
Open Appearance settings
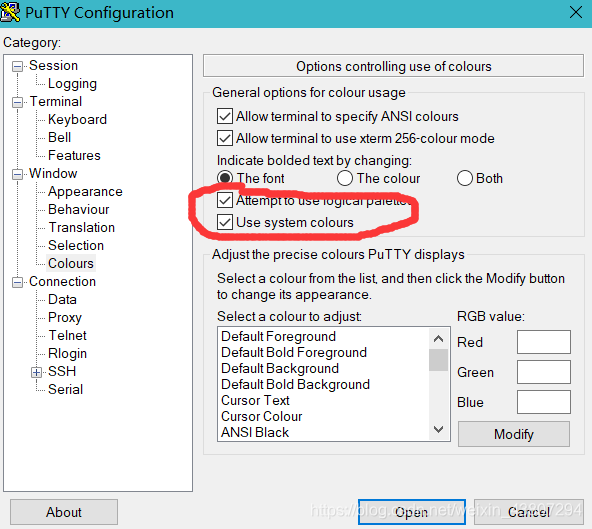click(85, 192)
